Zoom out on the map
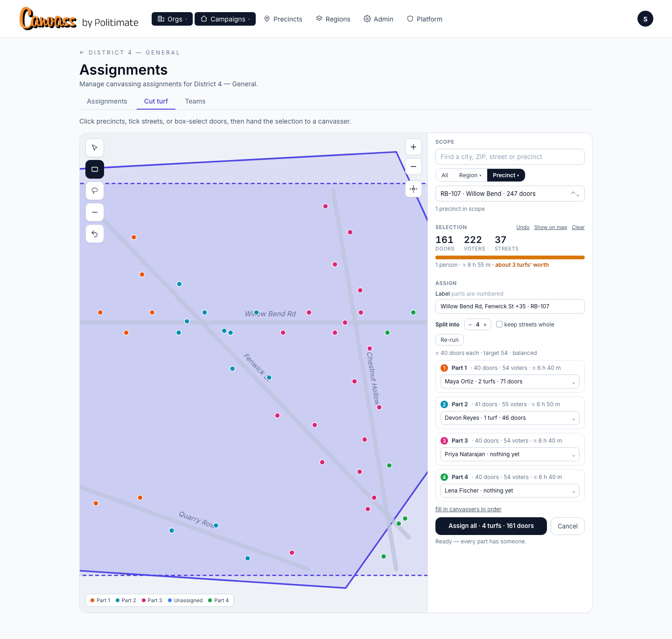This screenshot has width=672, height=639. pos(413,167)
